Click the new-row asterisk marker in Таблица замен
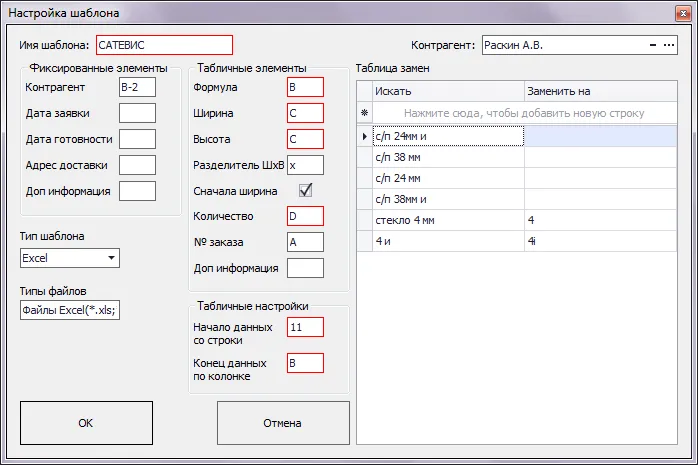The height and width of the screenshot is (465, 698). [x=364, y=113]
